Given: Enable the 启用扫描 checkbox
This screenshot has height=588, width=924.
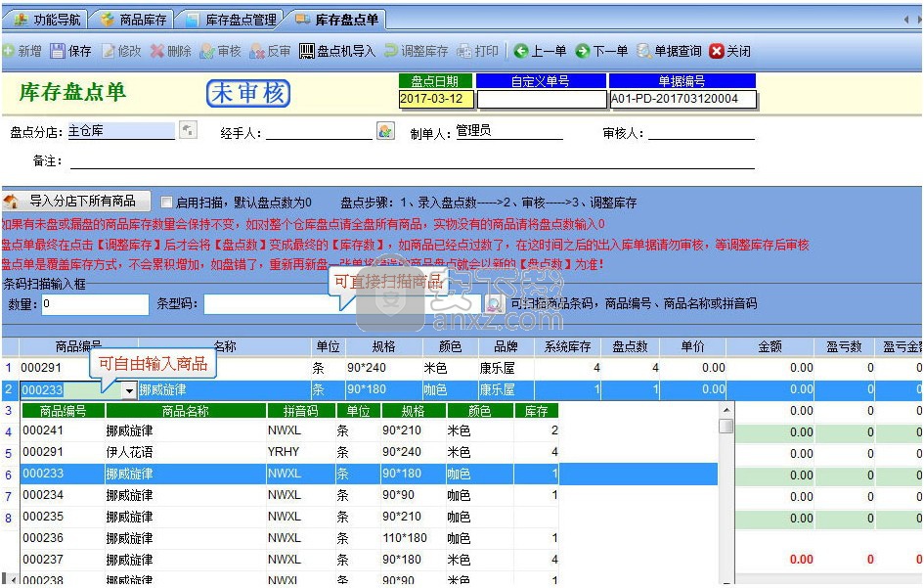Looking at the screenshot, I should [x=166, y=203].
